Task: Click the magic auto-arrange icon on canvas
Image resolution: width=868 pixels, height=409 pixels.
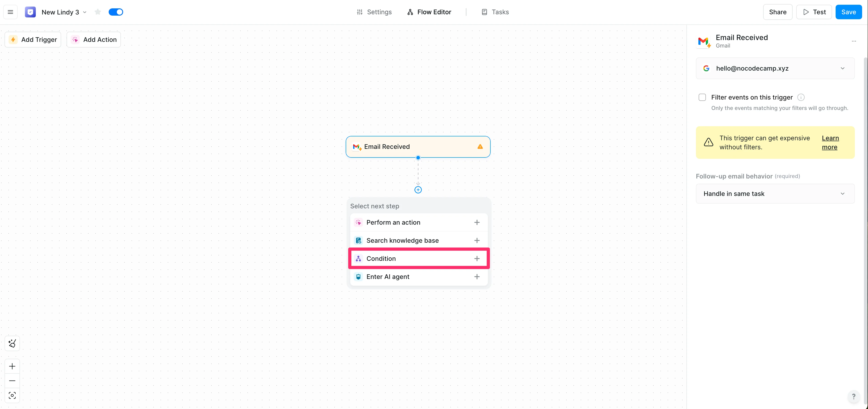Action: [x=12, y=343]
